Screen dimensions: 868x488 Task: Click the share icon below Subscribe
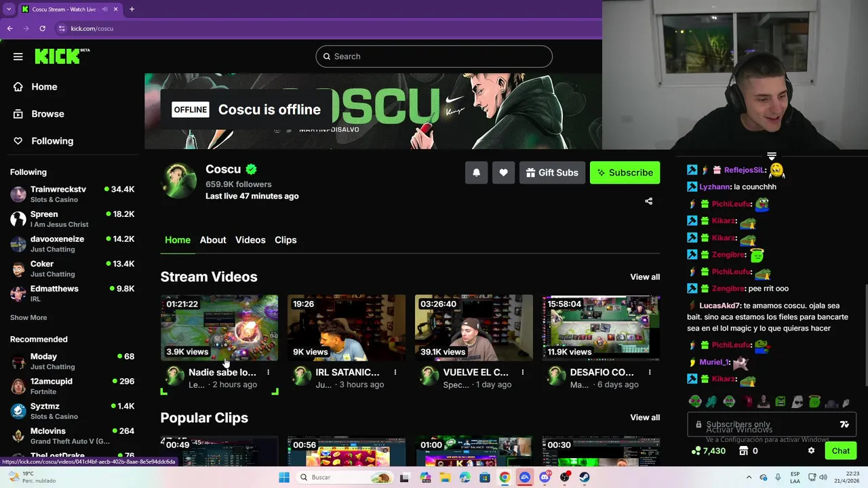648,201
